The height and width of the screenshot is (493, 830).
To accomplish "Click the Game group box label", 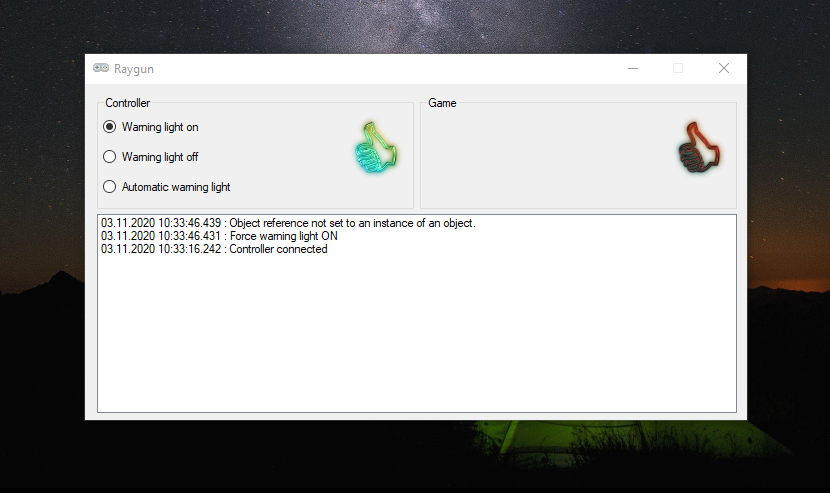I will [x=442, y=103].
